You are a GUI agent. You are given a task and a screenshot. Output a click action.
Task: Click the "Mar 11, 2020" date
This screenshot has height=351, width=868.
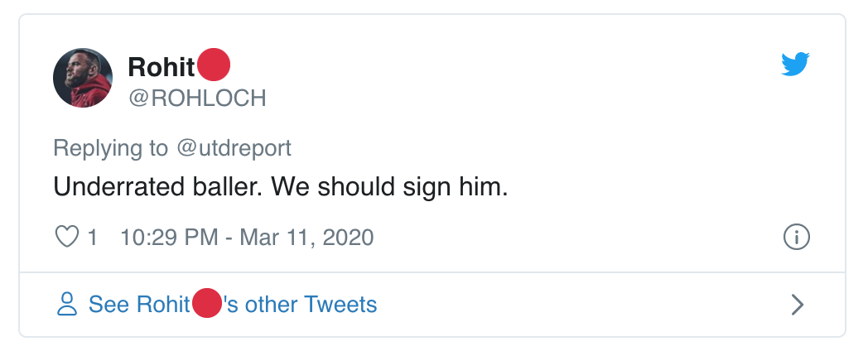pyautogui.click(x=306, y=238)
